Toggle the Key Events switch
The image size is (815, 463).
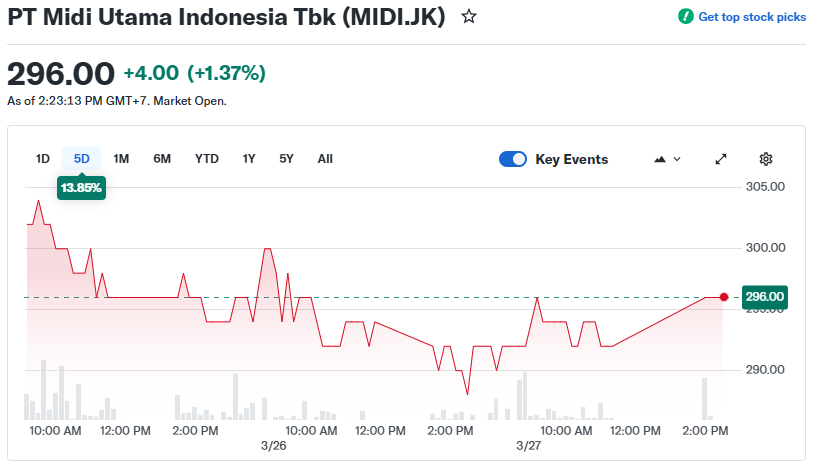coord(513,159)
